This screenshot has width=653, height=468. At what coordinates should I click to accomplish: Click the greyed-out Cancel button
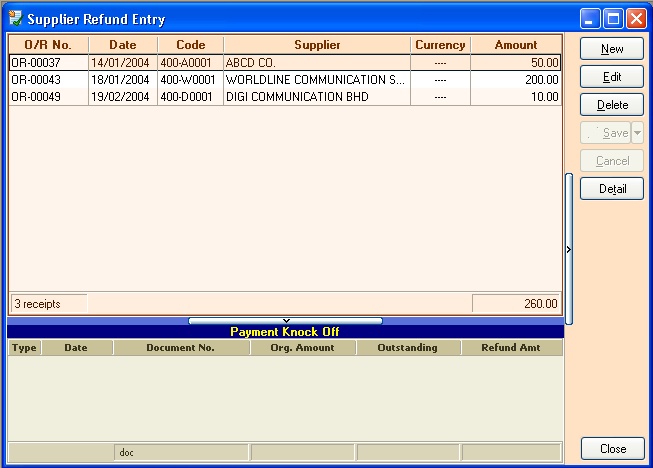[612, 161]
